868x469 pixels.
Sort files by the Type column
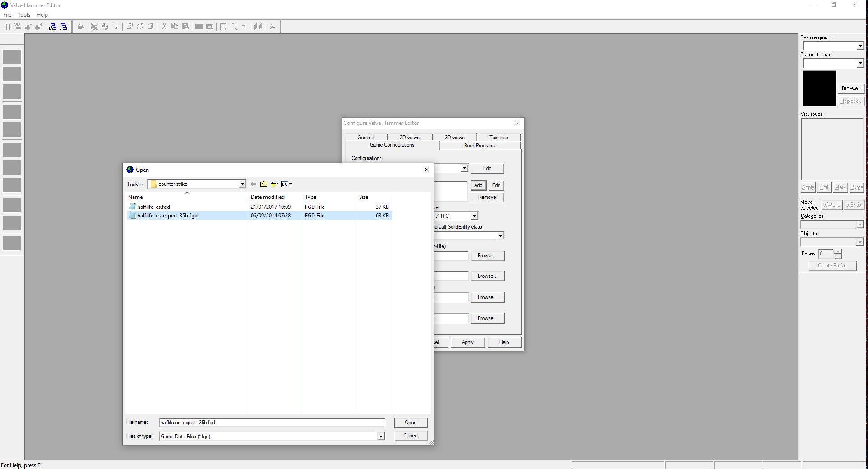pyautogui.click(x=329, y=197)
